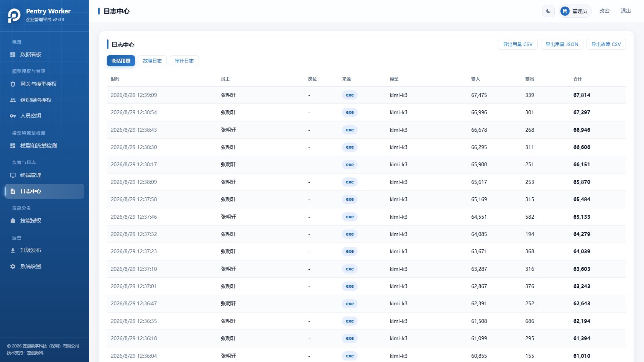Screen dimensions: 644x362
Task: Click the 人员密钥 key icon
Action: [13, 116]
